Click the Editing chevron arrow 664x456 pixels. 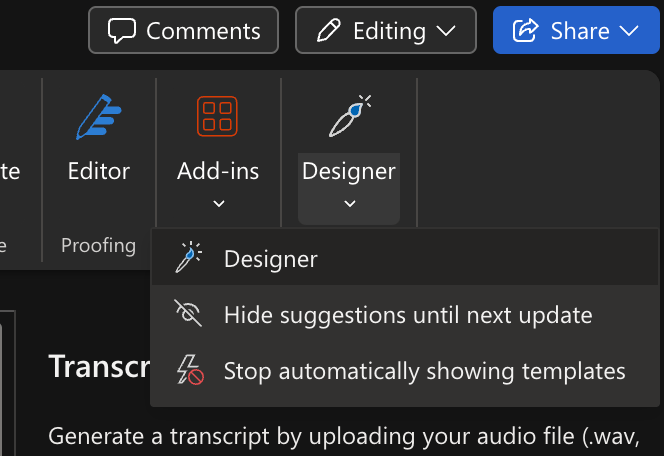click(446, 30)
